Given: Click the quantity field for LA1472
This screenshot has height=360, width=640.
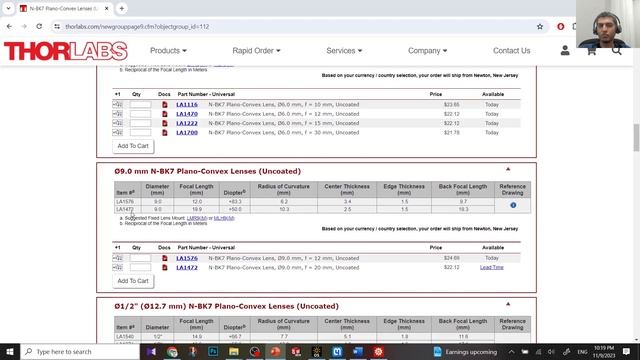Looking at the screenshot, I should (140, 268).
